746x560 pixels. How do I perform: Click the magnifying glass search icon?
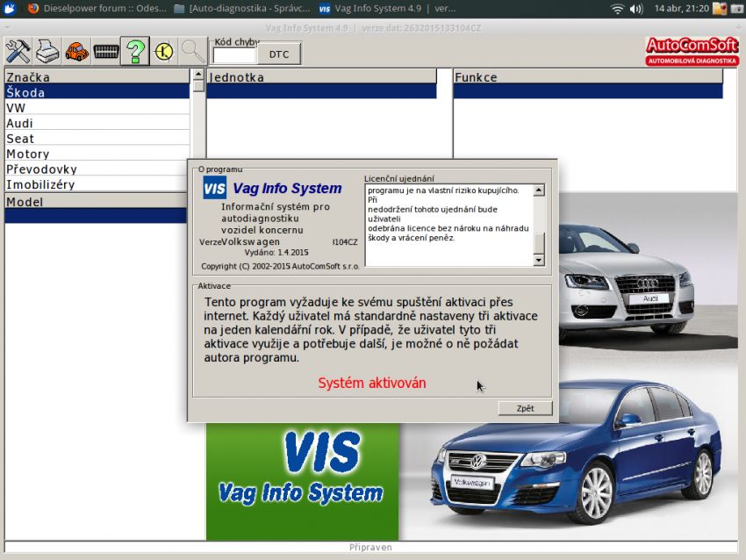coord(193,51)
